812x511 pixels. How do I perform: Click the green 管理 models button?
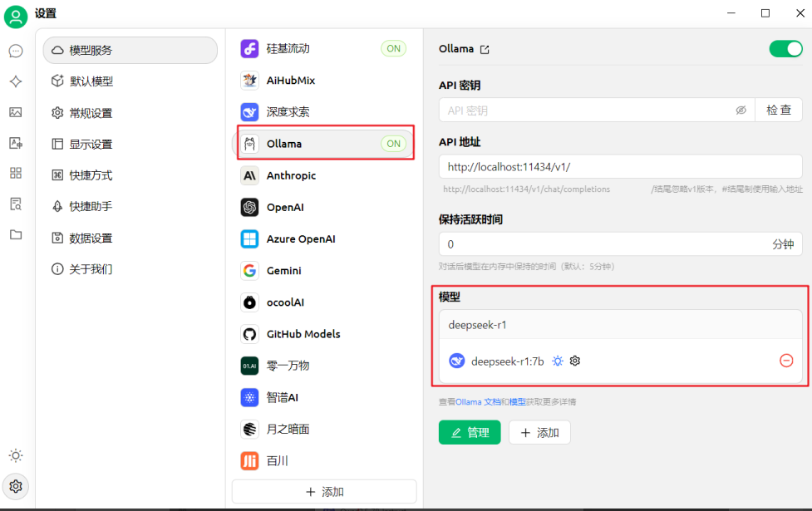[x=470, y=432]
